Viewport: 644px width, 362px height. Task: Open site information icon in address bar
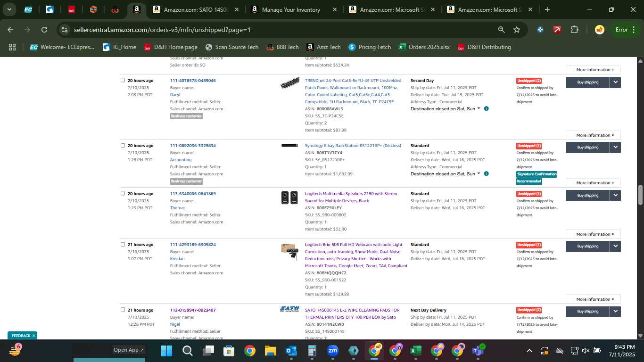(65, 30)
